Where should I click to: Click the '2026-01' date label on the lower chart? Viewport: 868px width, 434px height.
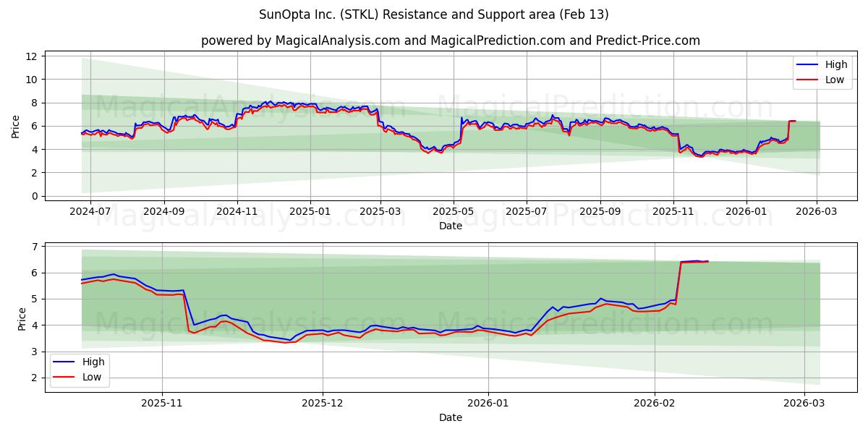click(x=488, y=404)
